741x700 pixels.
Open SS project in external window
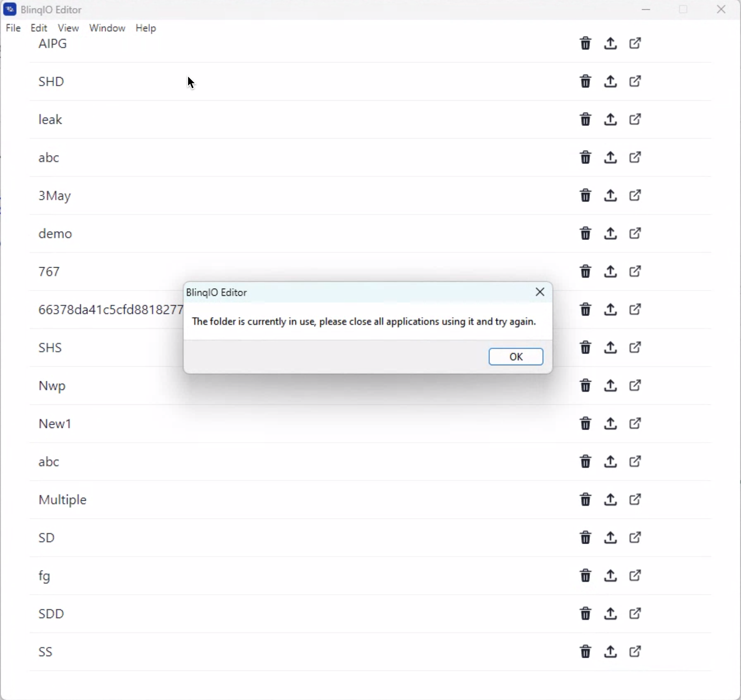(x=635, y=652)
